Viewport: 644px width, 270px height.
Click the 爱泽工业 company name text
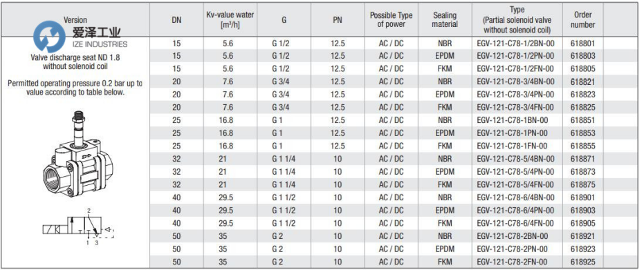pyautogui.click(x=97, y=32)
